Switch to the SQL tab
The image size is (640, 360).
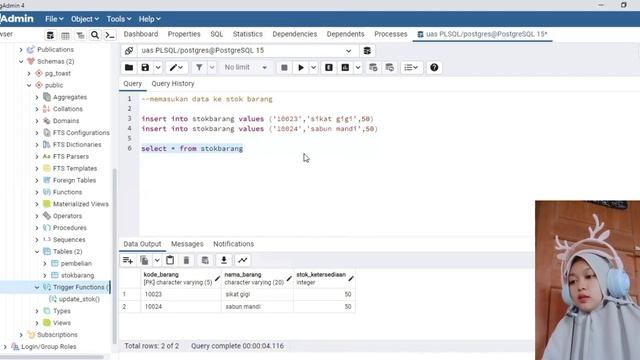coord(217,34)
